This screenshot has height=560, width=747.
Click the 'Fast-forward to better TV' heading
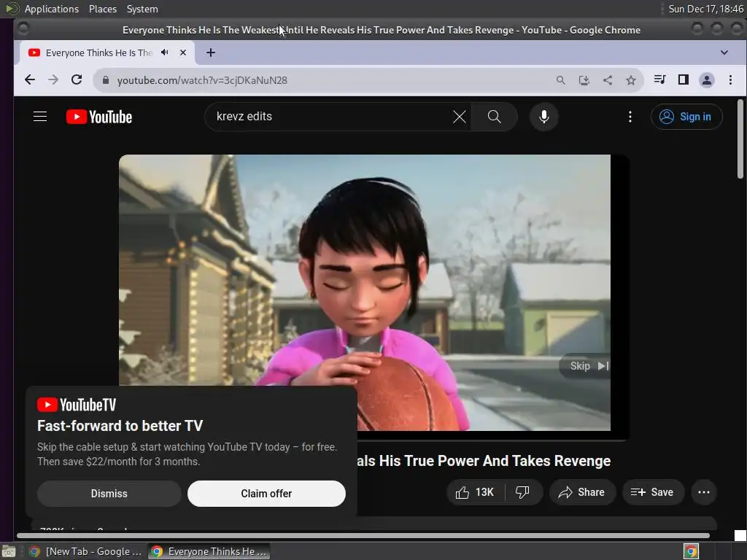point(120,426)
